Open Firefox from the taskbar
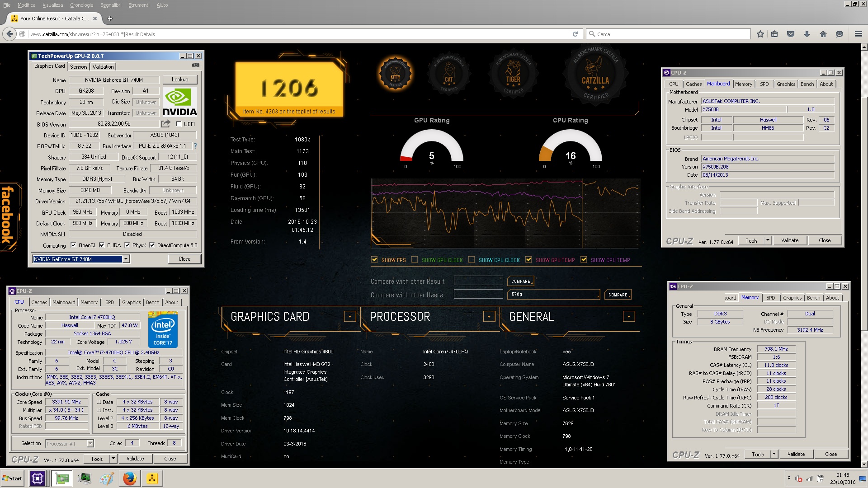 click(x=129, y=479)
